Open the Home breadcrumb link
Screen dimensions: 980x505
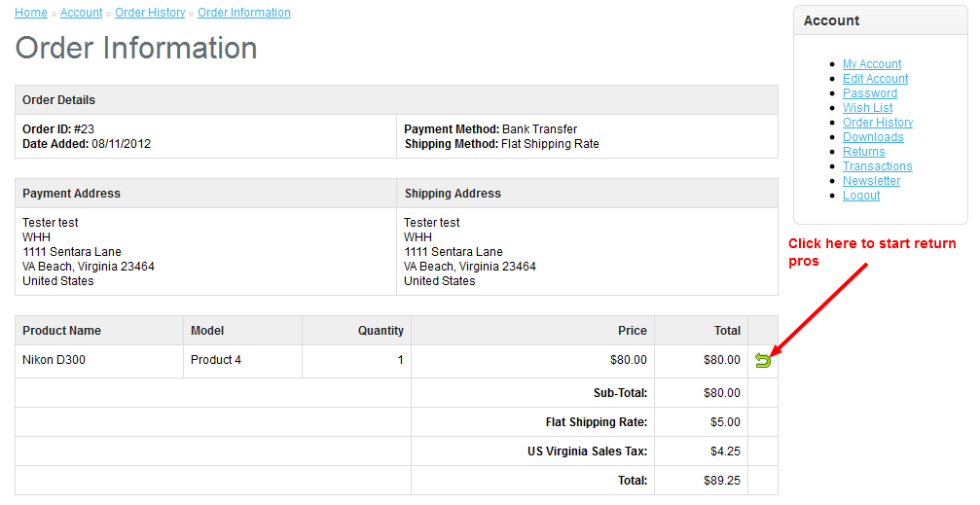(x=31, y=13)
